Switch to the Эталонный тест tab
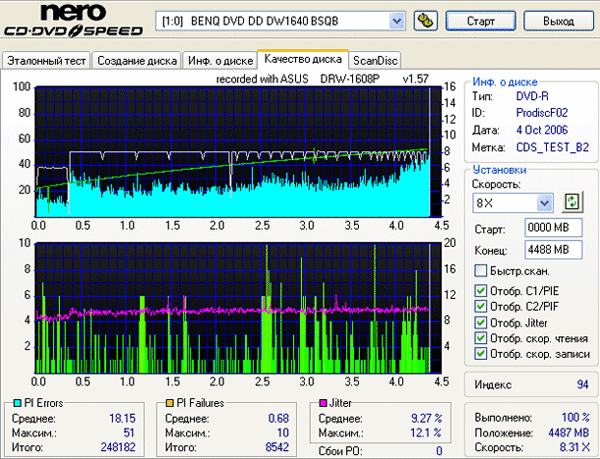Image resolution: width=600 pixels, height=459 pixels. point(47,61)
